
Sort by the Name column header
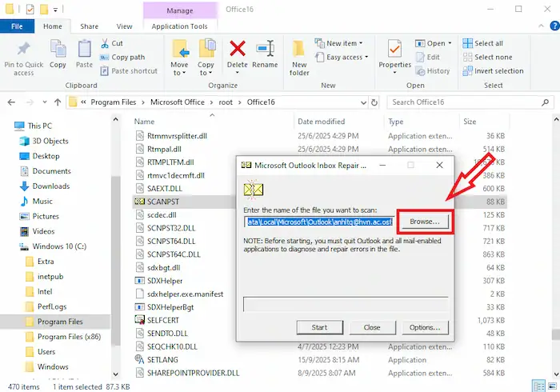coord(144,122)
